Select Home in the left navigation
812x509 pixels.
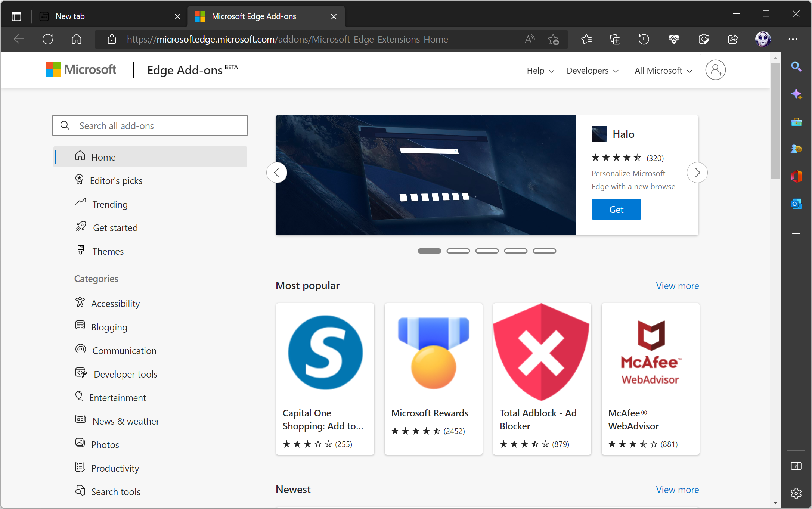[x=150, y=157]
